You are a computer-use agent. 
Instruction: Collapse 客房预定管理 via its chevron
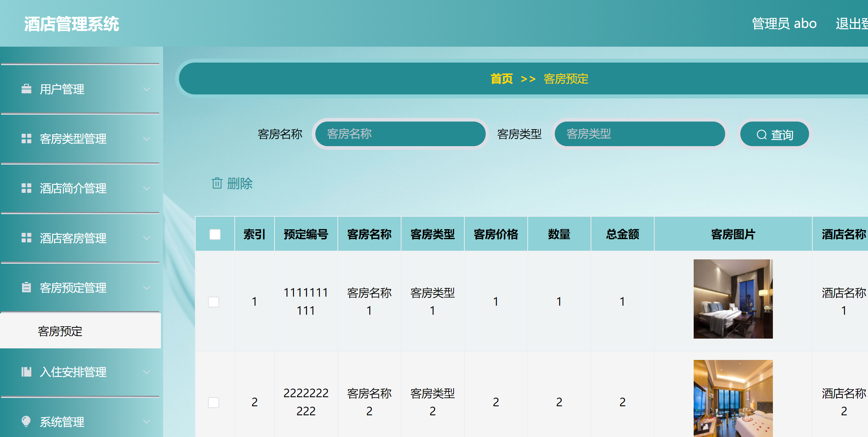point(146,288)
